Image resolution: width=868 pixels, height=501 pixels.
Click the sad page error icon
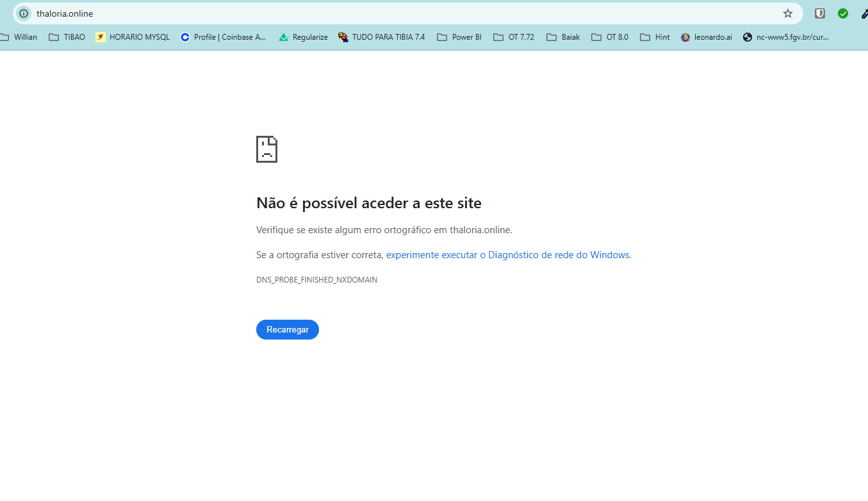(x=266, y=149)
